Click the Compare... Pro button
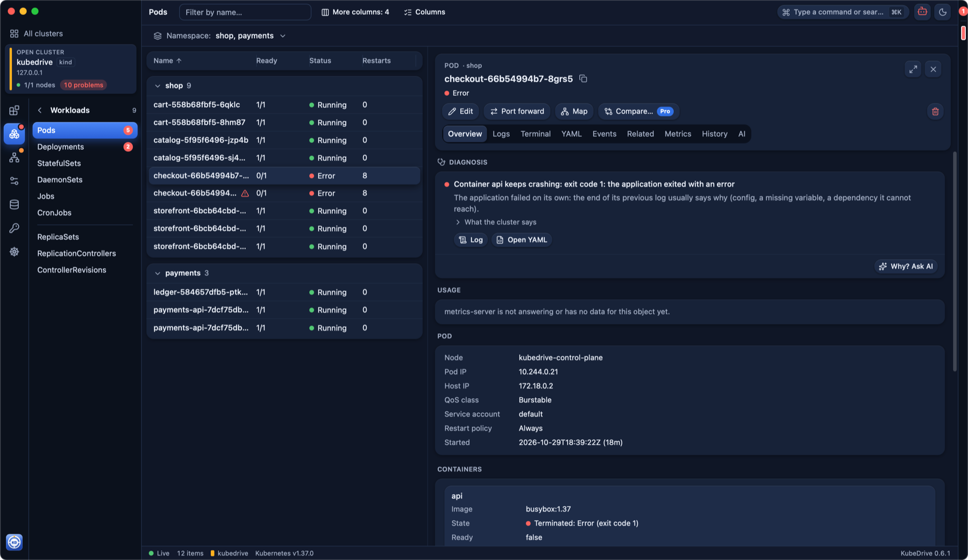The width and height of the screenshot is (968, 560). click(638, 111)
